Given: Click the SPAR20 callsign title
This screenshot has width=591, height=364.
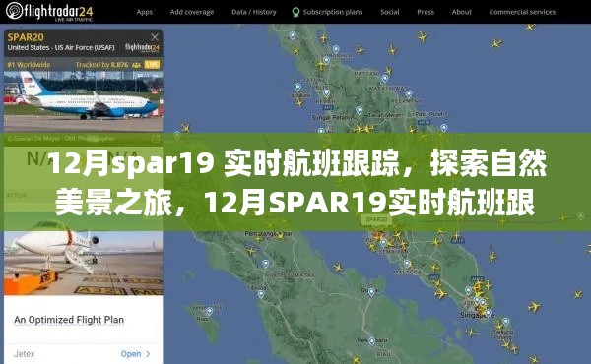Looking at the screenshot, I should 26,37.
